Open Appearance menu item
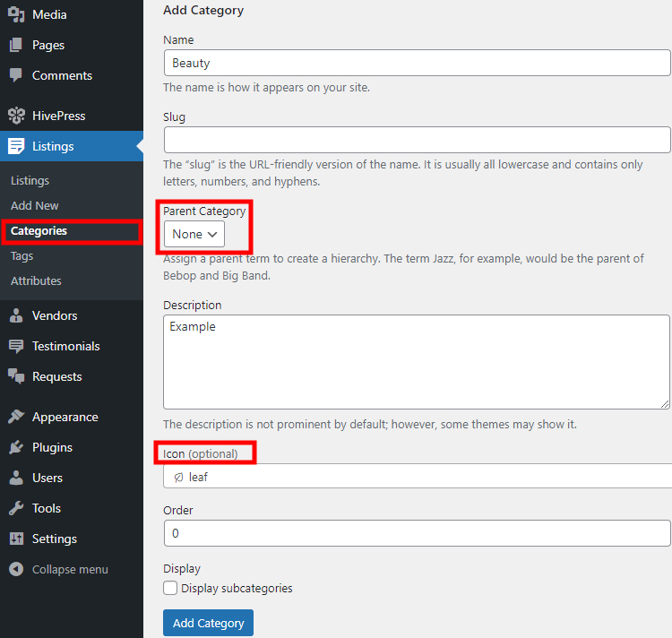This screenshot has width=672, height=638. [x=72, y=417]
